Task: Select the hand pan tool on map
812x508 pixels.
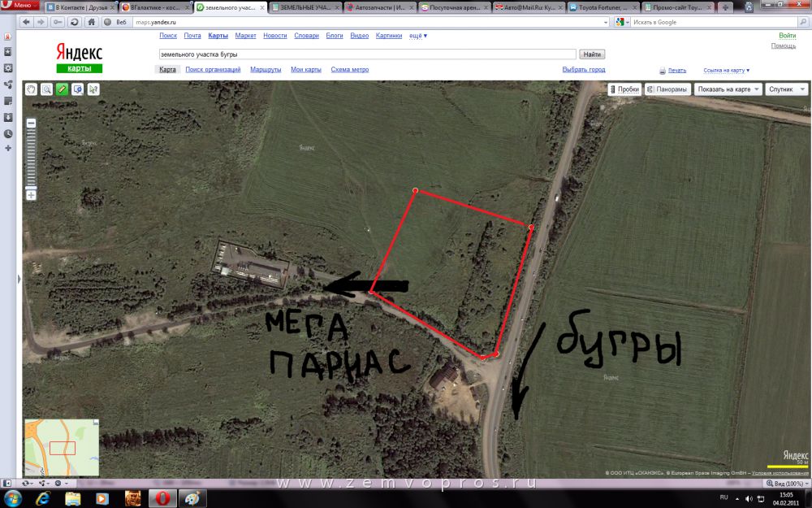Action: click(x=32, y=89)
